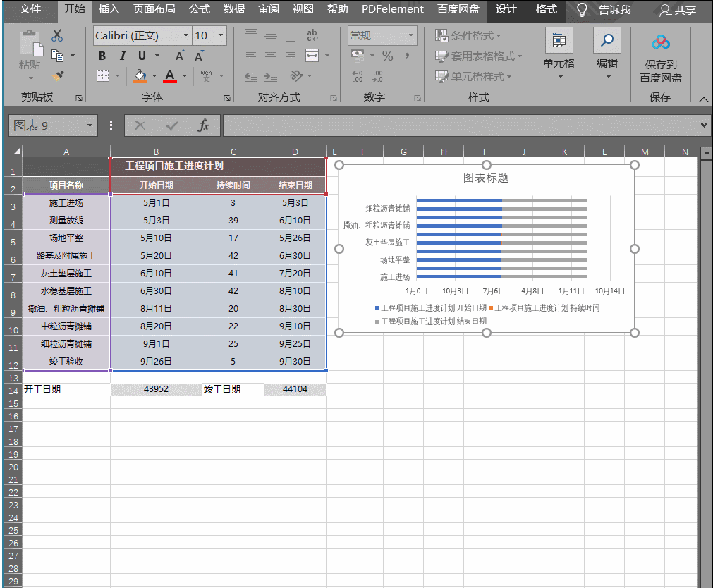Viewport: 713px width, 588px height.
Task: Apply red font color A button
Action: 170,76
